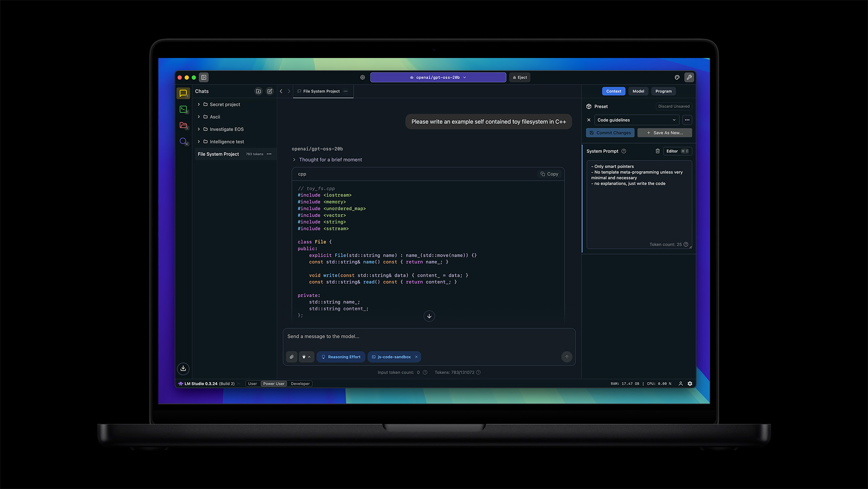Switch to Developer mode in the status bar
Screen dimensions: 868x489
click(300, 384)
